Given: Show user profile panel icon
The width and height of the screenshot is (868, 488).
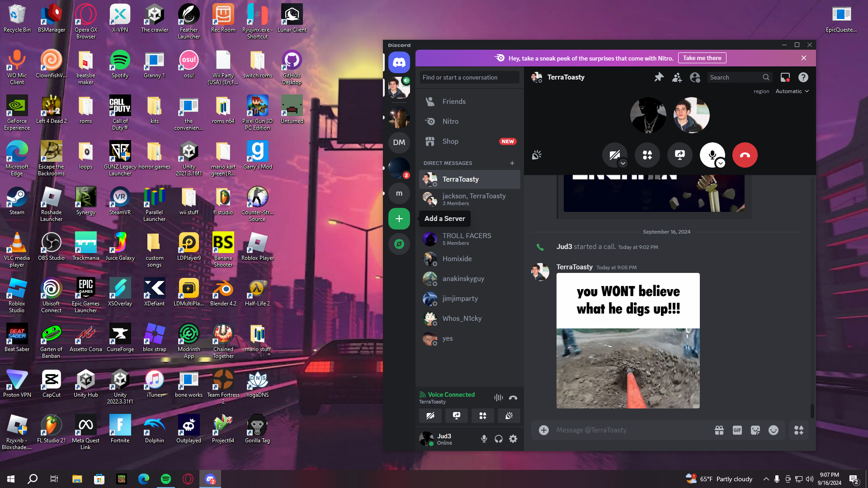Looking at the screenshot, I should (x=695, y=77).
